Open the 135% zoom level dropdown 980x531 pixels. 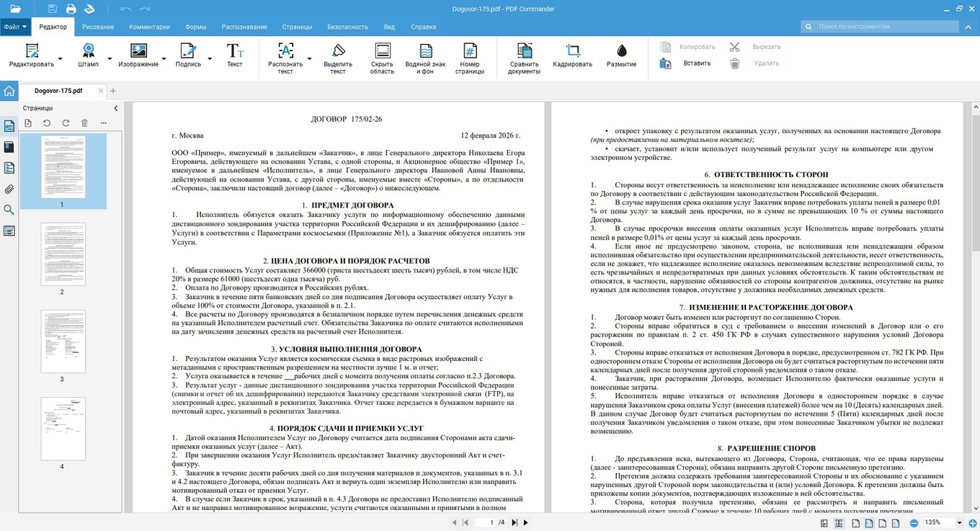pos(960,522)
